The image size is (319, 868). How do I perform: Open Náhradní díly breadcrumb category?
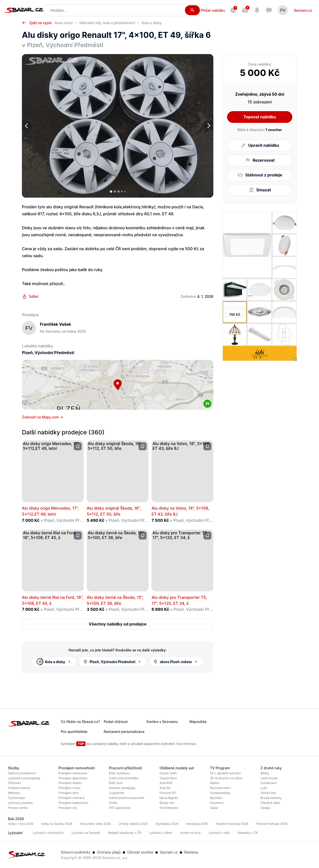[x=107, y=23]
